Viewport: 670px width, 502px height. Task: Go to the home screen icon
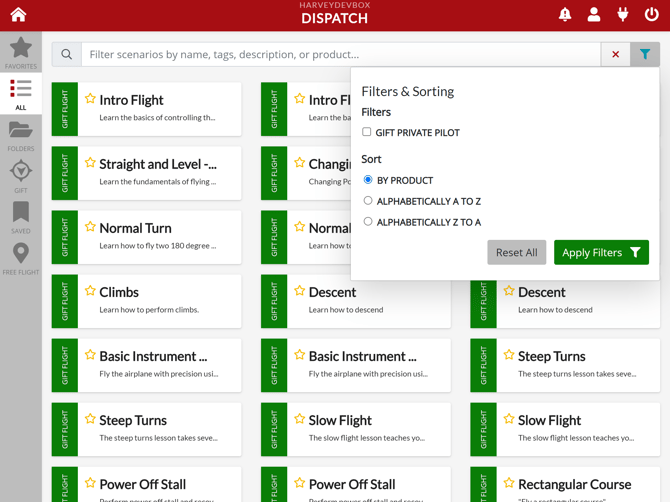18,15
